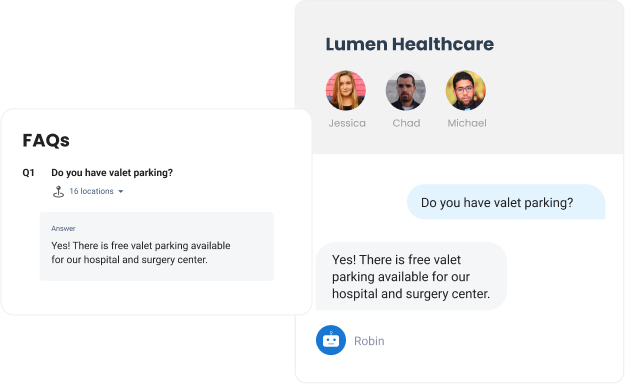
Task: Select Chad's profile photo
Action: [406, 91]
